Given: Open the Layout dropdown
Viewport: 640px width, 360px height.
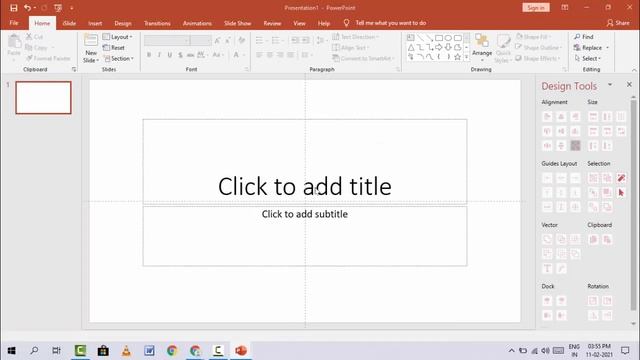Looking at the screenshot, I should [x=118, y=37].
